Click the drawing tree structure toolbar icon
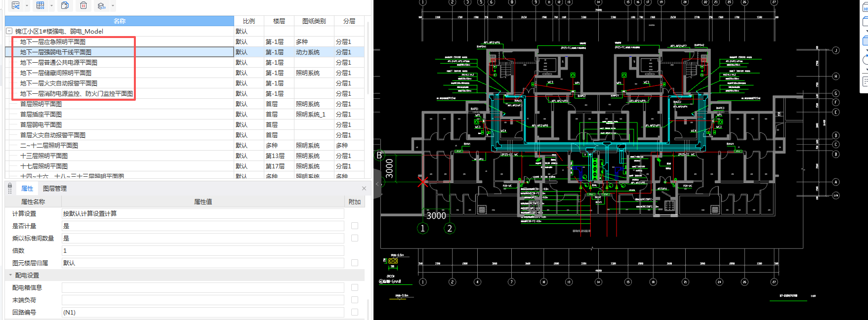The image size is (868, 320). pos(15,5)
